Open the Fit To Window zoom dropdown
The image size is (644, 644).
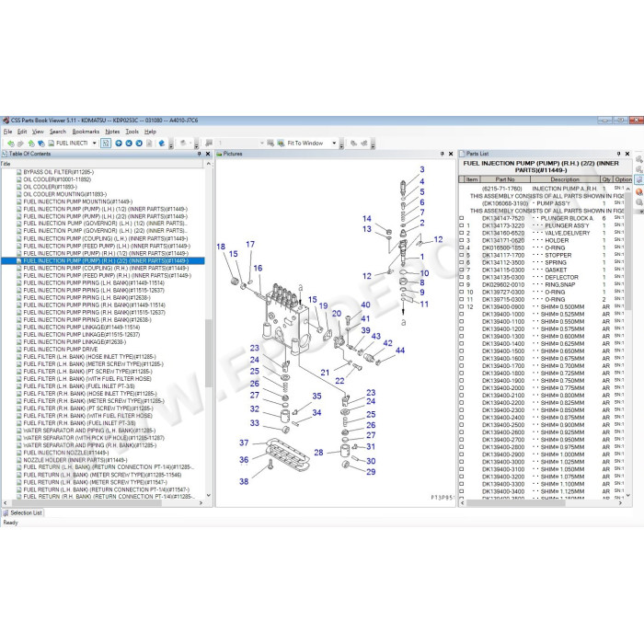tap(334, 144)
